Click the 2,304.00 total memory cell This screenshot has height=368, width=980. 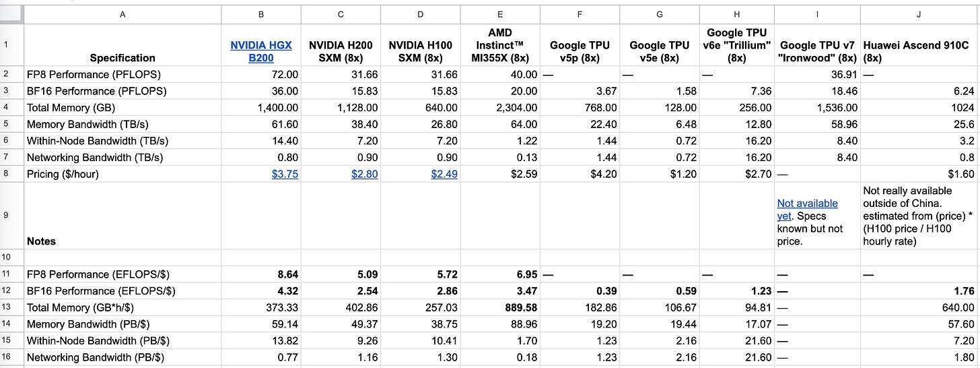tap(500, 108)
